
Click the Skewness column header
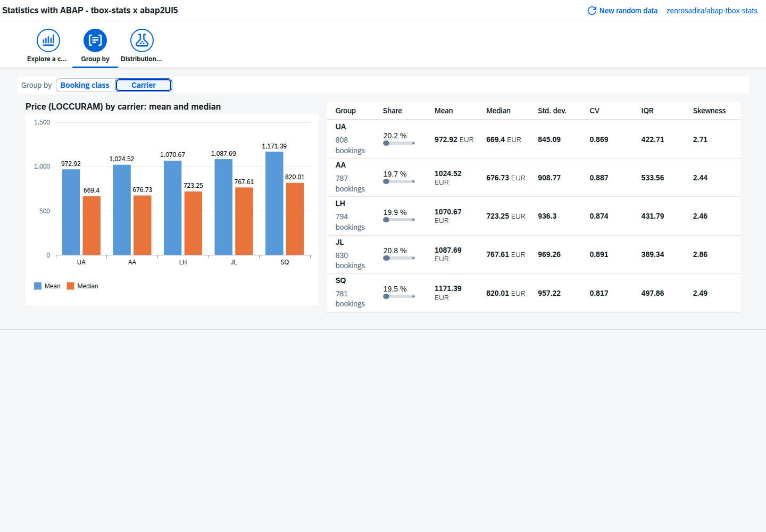tap(709, 111)
